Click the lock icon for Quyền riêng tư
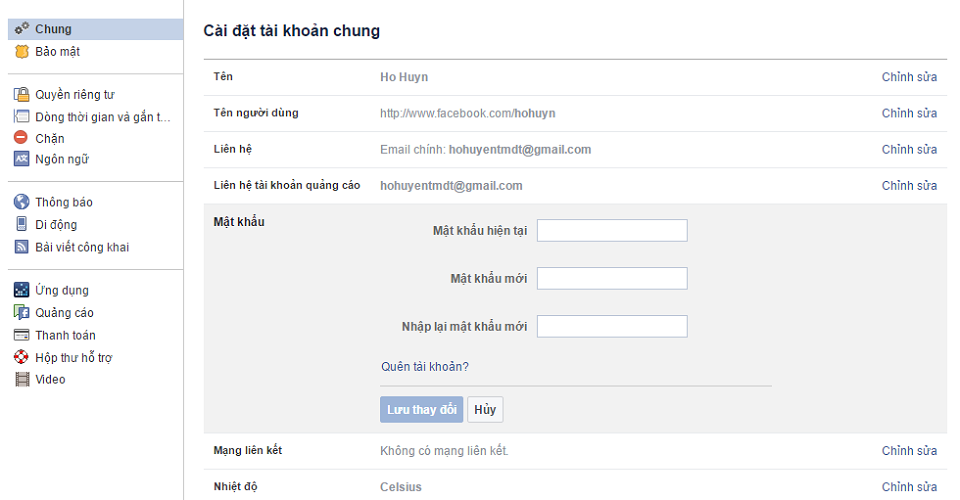 21,94
